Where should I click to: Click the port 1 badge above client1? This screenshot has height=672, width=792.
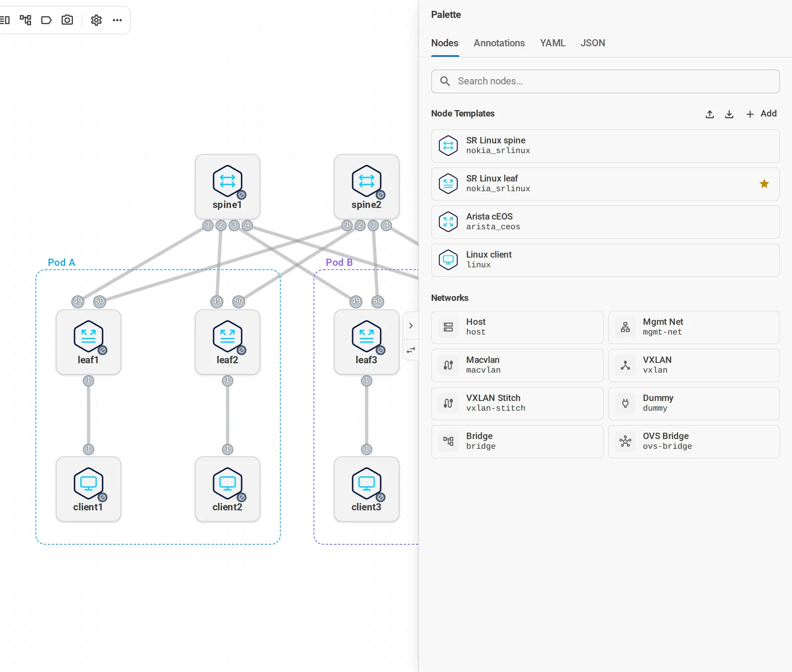pos(88,449)
